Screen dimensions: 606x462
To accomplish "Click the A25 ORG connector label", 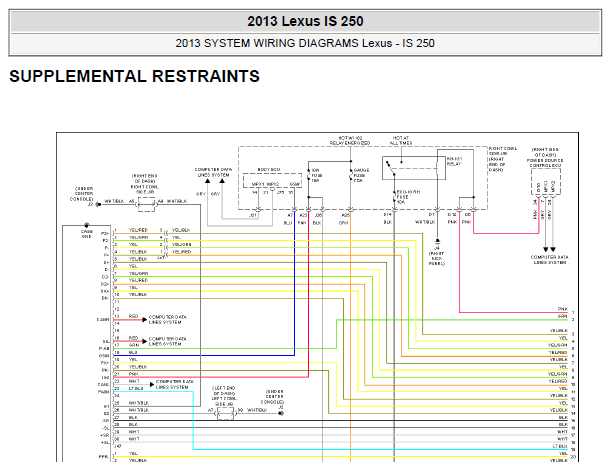I will pyautogui.click(x=344, y=219).
